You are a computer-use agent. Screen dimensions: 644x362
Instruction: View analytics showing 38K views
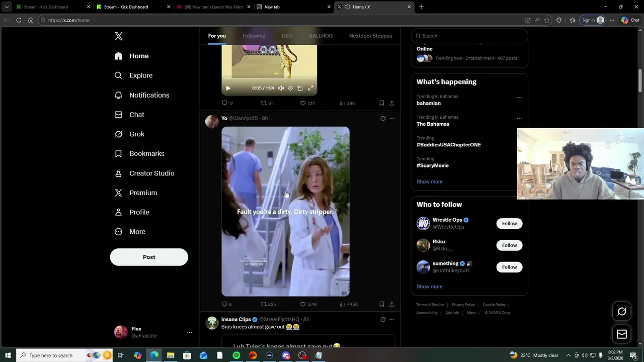point(347,103)
